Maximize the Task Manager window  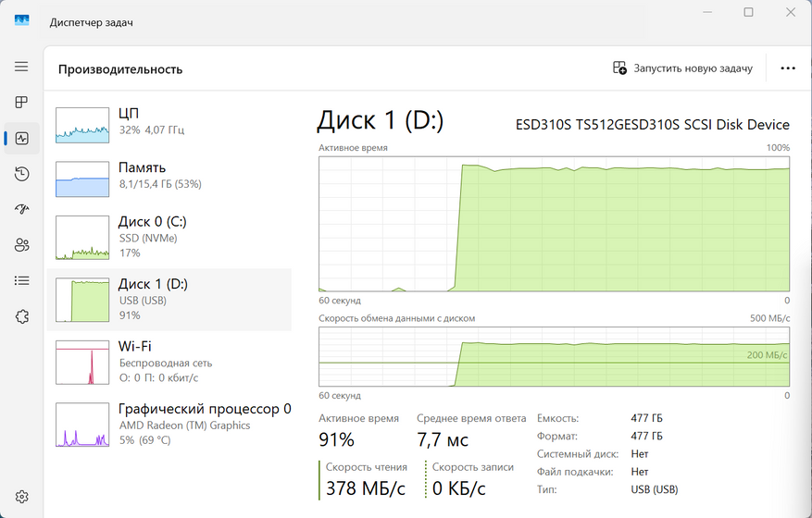point(748,12)
